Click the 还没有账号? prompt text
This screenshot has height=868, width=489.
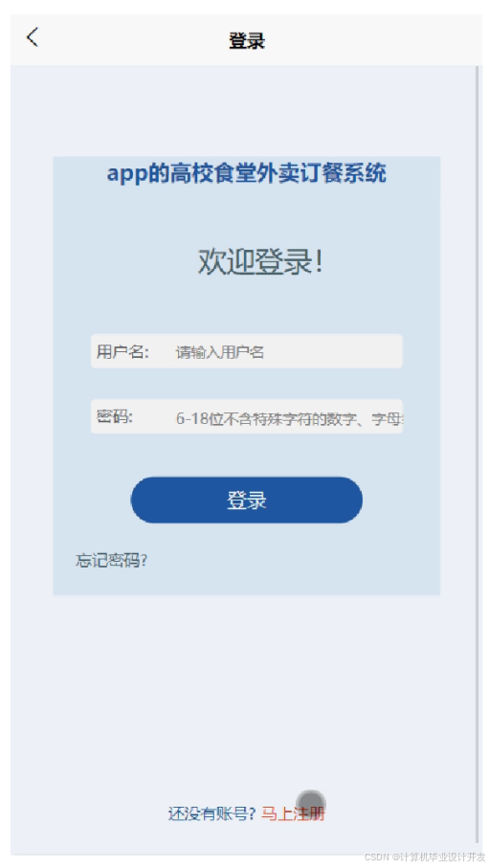[212, 813]
